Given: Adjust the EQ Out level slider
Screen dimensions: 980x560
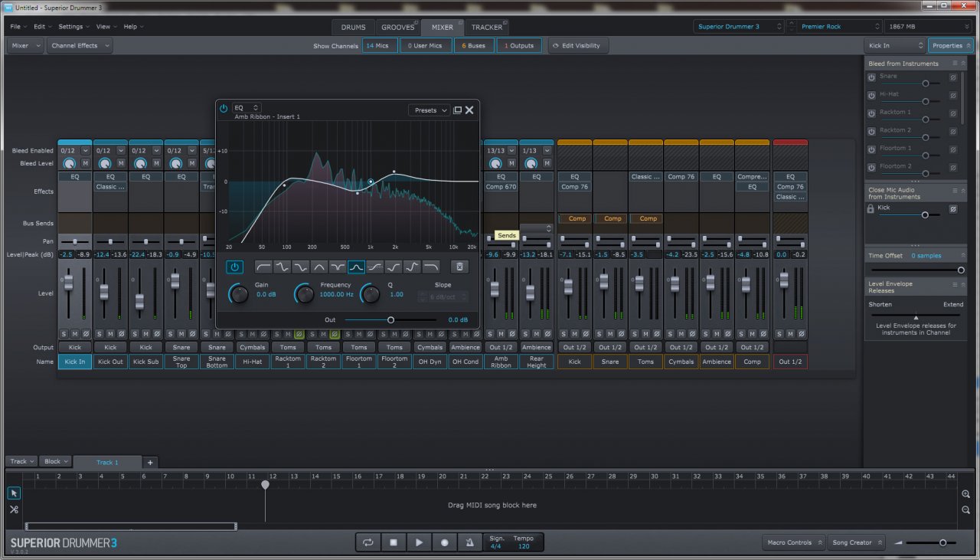Looking at the screenshot, I should tap(390, 319).
